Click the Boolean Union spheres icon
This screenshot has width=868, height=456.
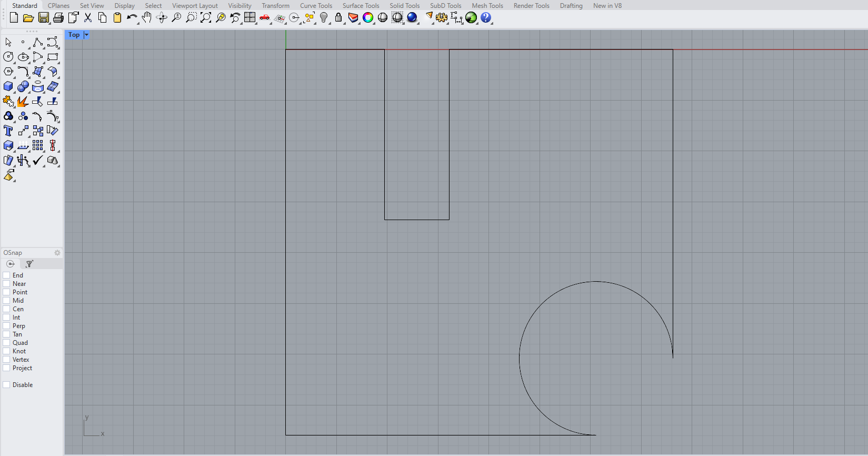coord(23,86)
